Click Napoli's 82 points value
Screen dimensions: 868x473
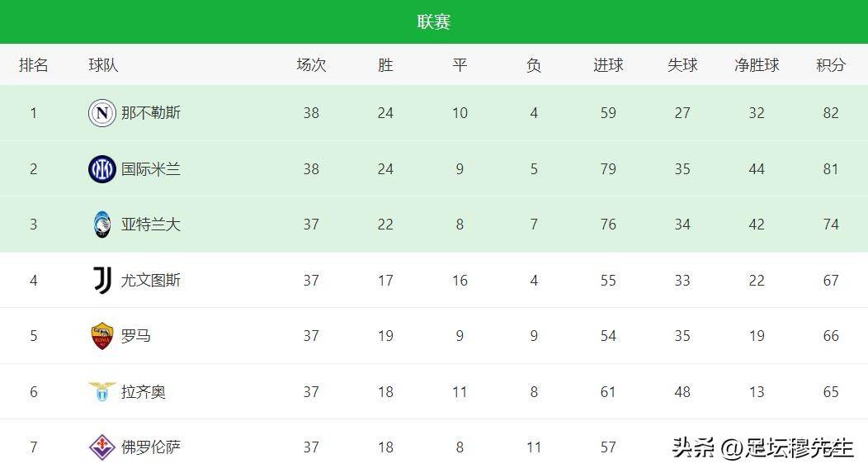click(x=831, y=113)
